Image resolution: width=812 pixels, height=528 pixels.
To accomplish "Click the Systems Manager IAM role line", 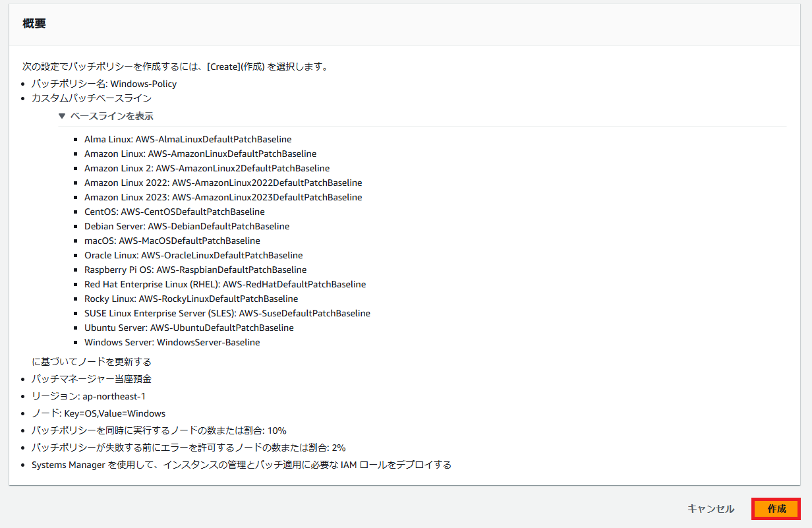I will (241, 465).
